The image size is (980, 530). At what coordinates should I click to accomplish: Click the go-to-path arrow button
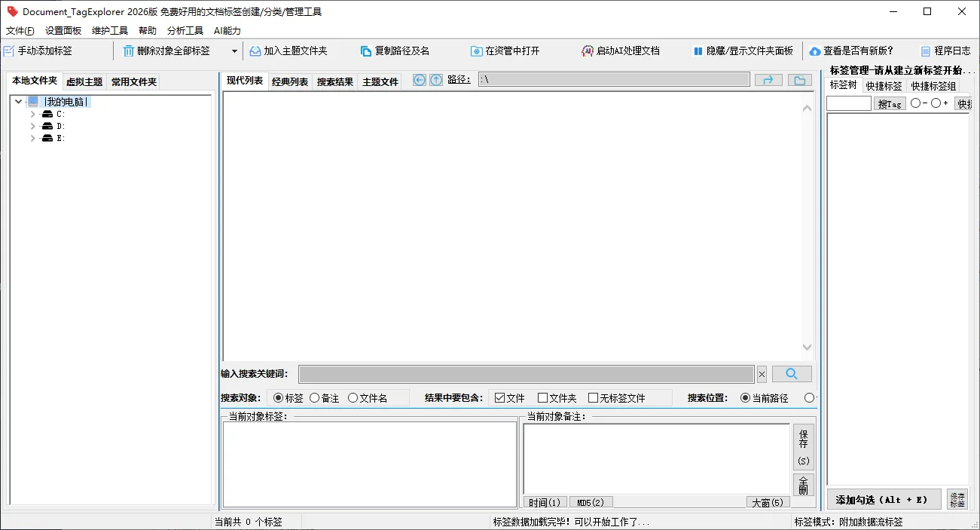point(768,80)
